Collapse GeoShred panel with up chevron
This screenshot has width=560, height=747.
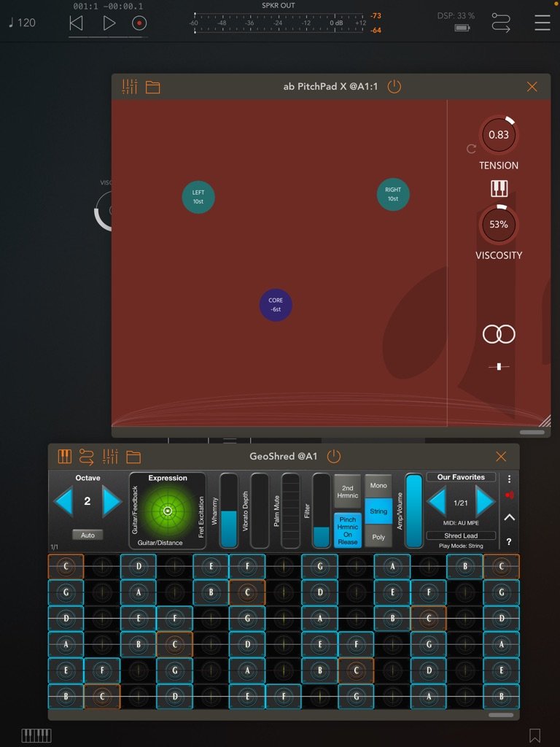[509, 517]
